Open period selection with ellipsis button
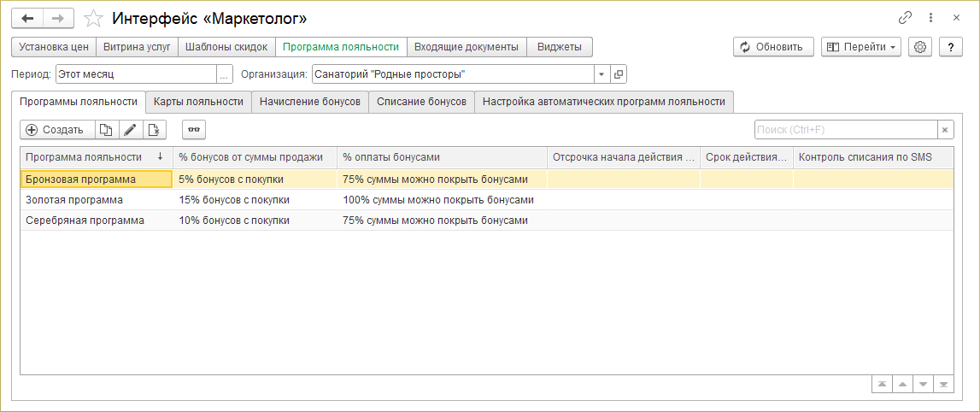The width and height of the screenshot is (980, 412). click(x=225, y=74)
